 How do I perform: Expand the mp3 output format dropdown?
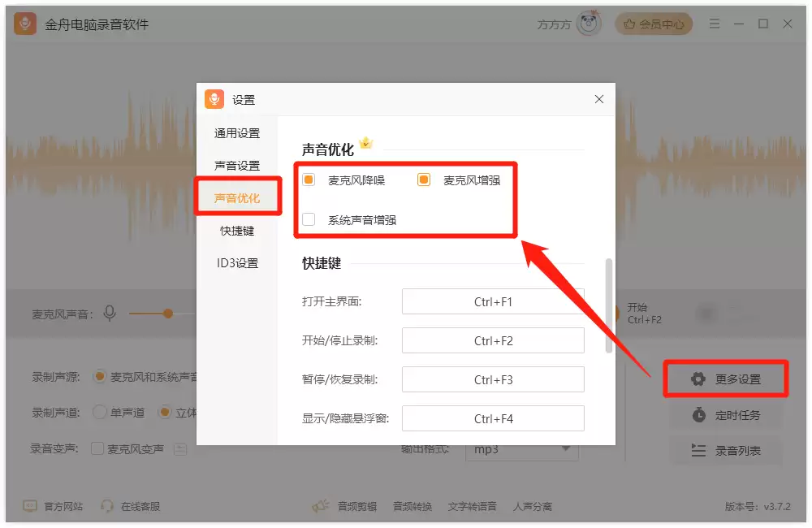coord(521,449)
